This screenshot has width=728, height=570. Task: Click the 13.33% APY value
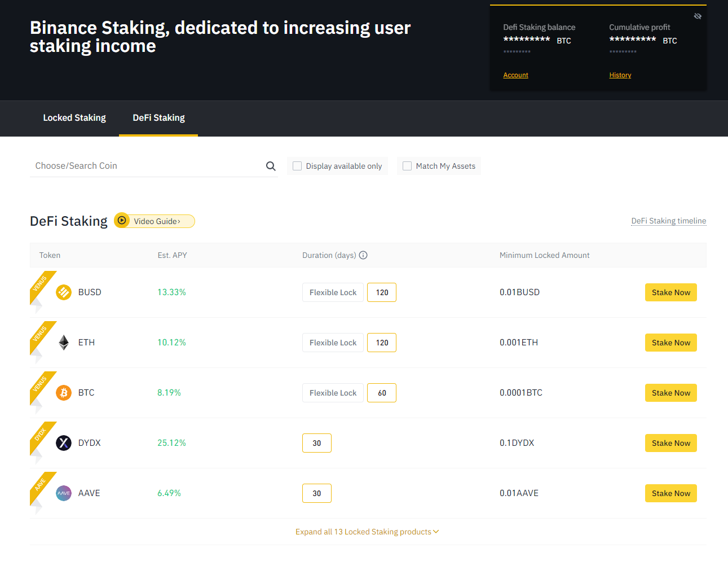pos(171,292)
